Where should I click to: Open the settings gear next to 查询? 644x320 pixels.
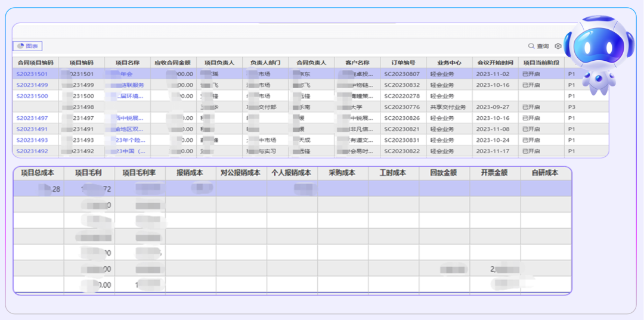coord(558,46)
